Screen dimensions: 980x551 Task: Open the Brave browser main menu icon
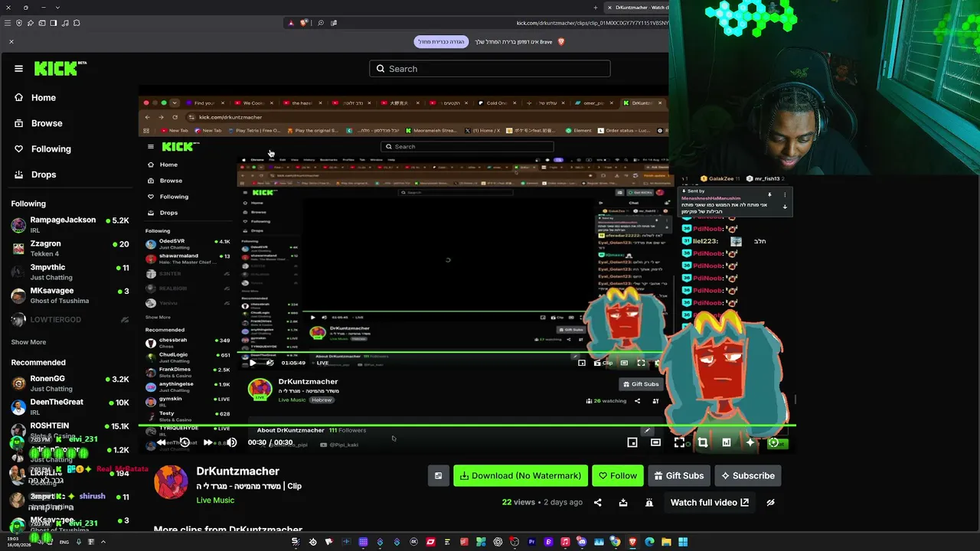coord(8,23)
